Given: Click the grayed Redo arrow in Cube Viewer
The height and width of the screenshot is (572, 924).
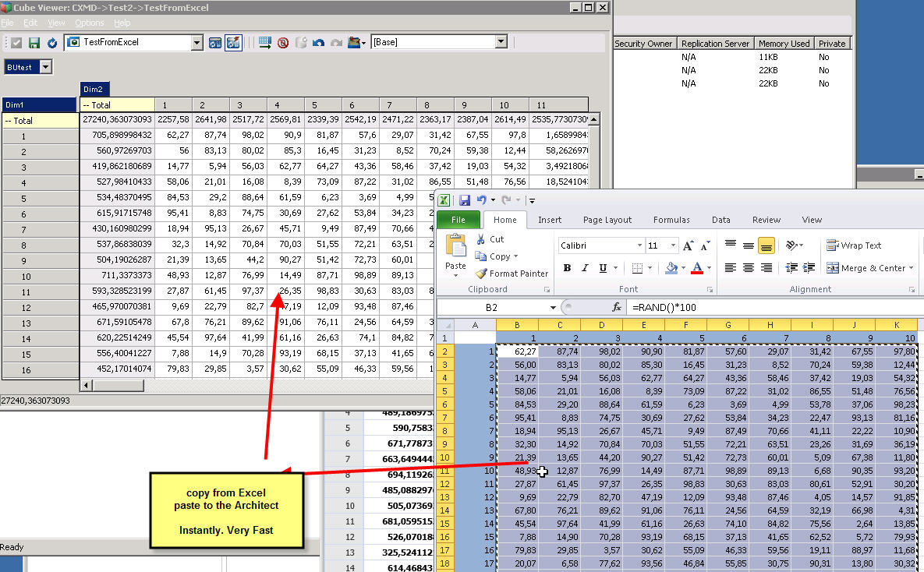Looking at the screenshot, I should [x=337, y=42].
